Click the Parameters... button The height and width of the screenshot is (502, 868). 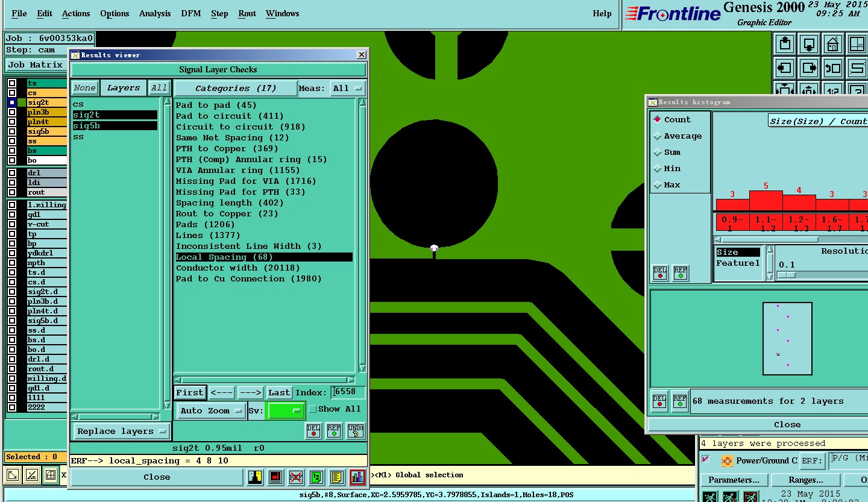pos(734,480)
